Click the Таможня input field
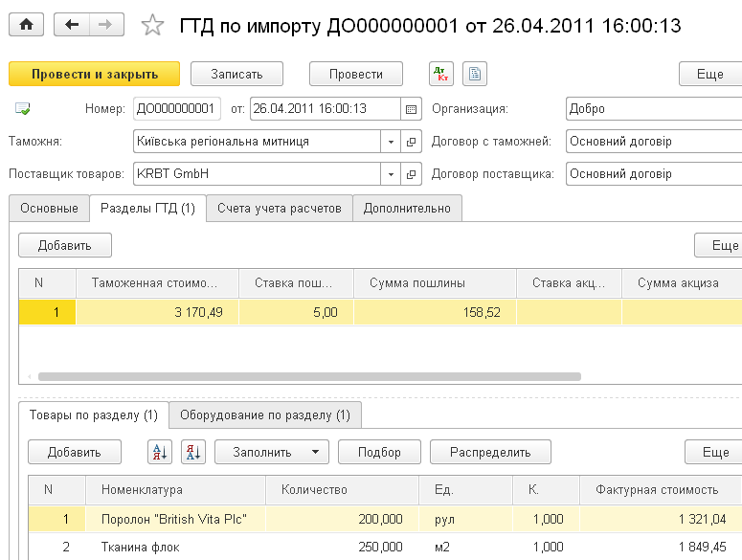This screenshot has height=560, width=742. pos(257,142)
